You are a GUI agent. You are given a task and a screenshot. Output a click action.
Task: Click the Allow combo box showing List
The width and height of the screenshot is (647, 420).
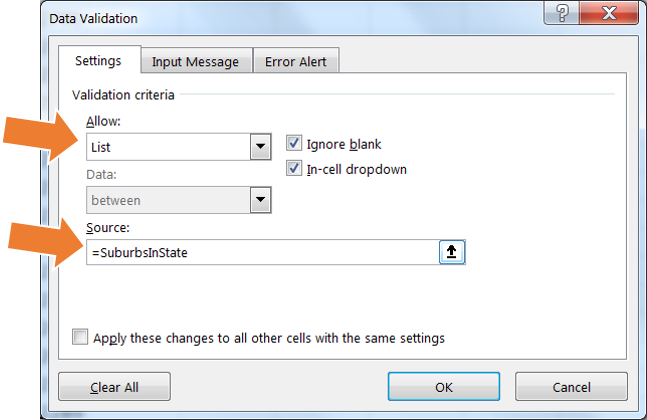(x=179, y=146)
